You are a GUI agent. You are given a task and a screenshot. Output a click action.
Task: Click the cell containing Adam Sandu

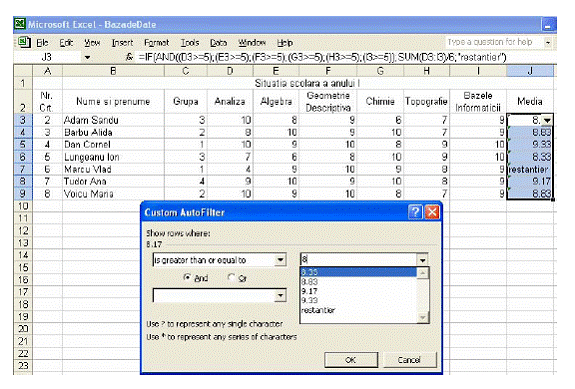coord(113,120)
